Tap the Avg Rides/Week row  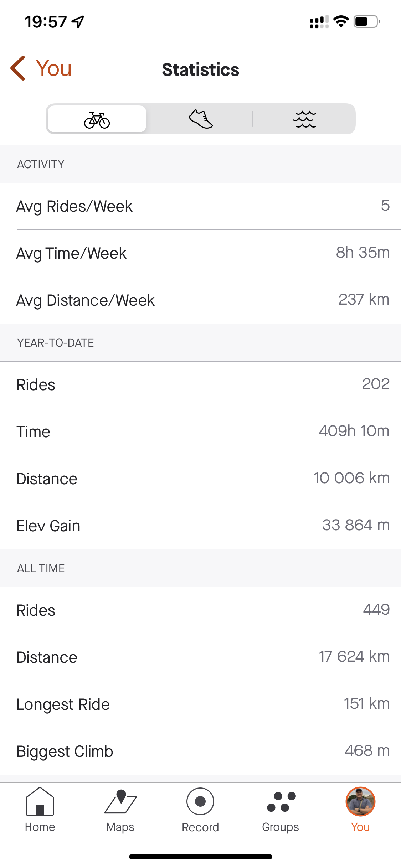[200, 206]
